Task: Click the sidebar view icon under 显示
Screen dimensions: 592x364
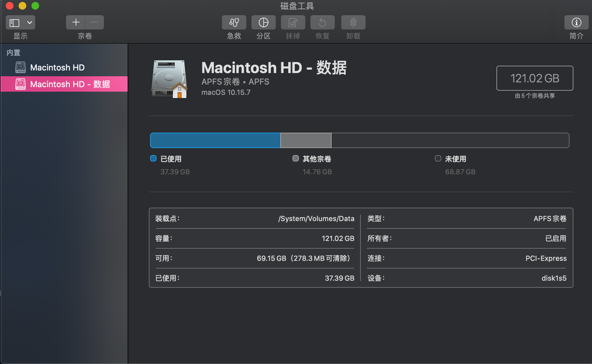Action: click(14, 23)
